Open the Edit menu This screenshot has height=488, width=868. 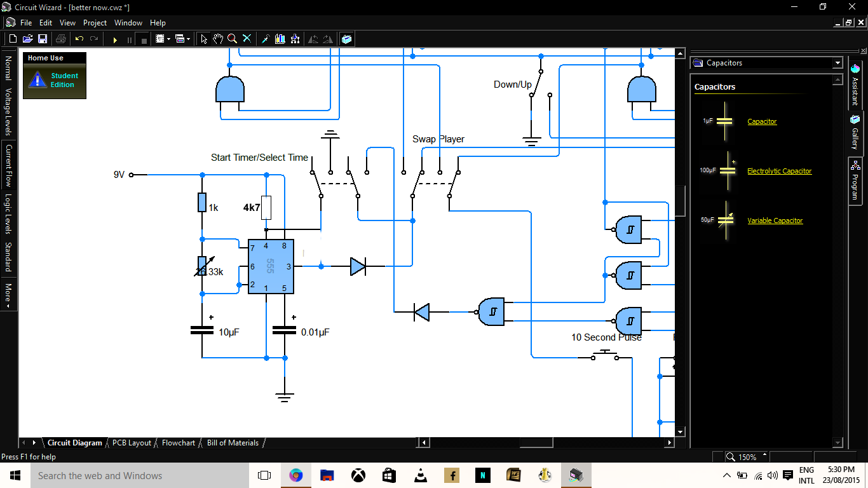tap(46, 22)
